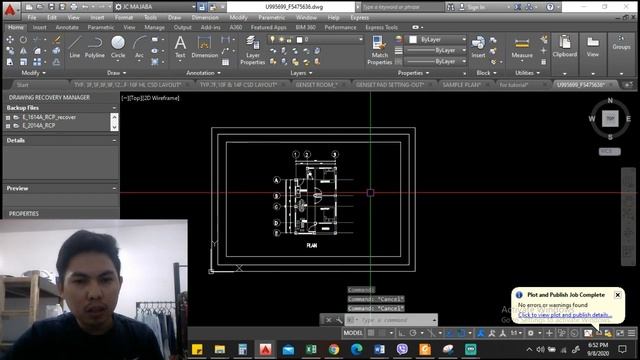Viewport: 640px width, 360px height.
Task: Open the Annotate ribbon tab
Action: point(67,27)
